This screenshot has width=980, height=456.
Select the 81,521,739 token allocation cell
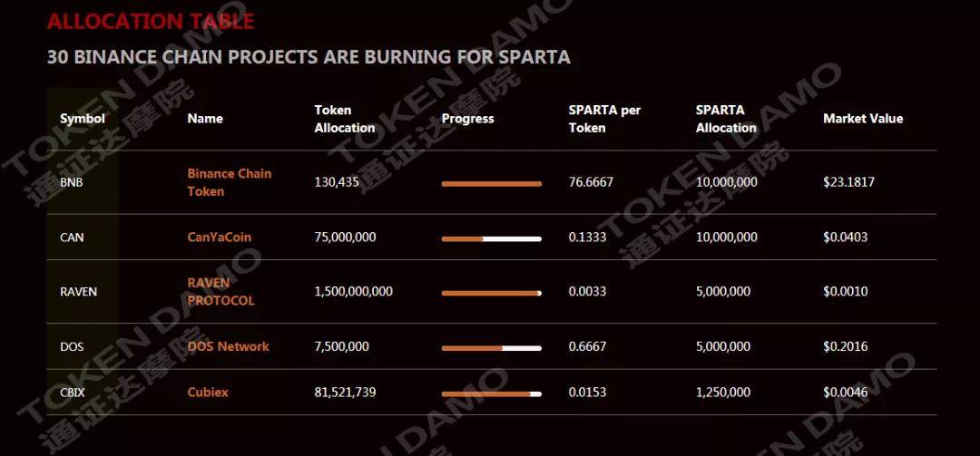pyautogui.click(x=345, y=393)
